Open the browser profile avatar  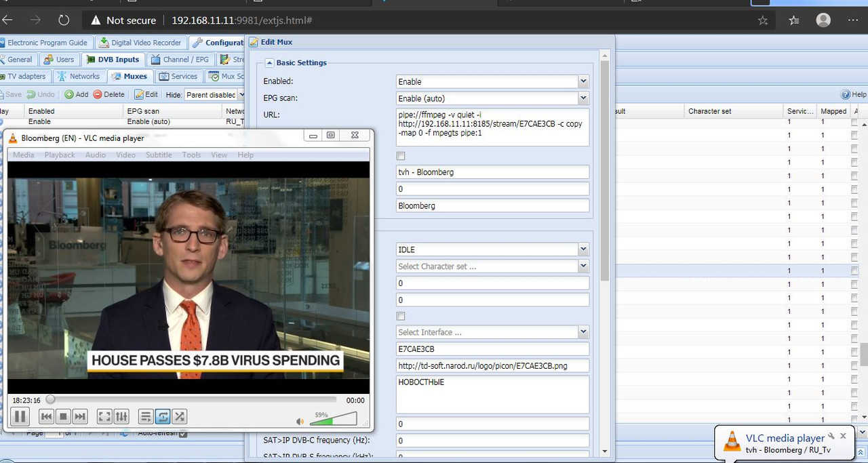tap(823, 20)
